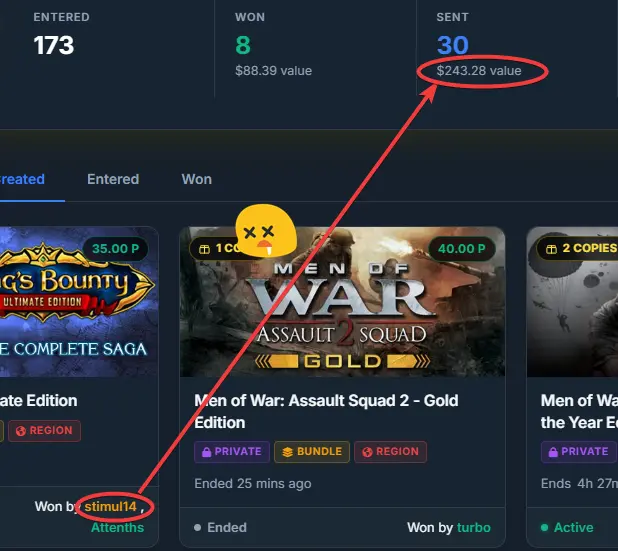Click the stack icon in BUNDLE tag

(287, 452)
